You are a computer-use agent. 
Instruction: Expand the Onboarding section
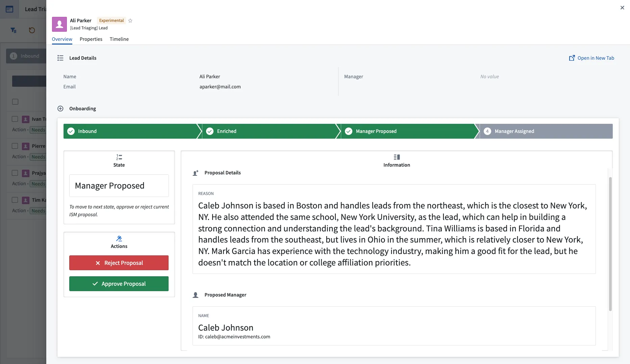point(60,109)
